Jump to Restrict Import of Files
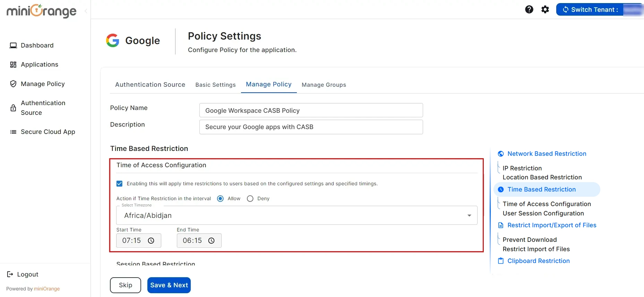This screenshot has width=644, height=297. click(536, 249)
